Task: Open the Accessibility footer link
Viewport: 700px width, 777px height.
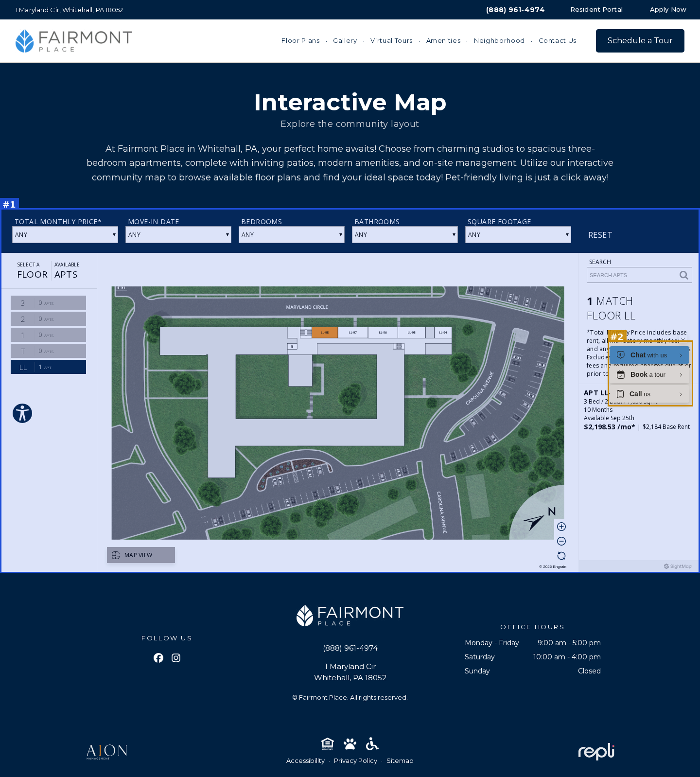Action: click(x=305, y=761)
